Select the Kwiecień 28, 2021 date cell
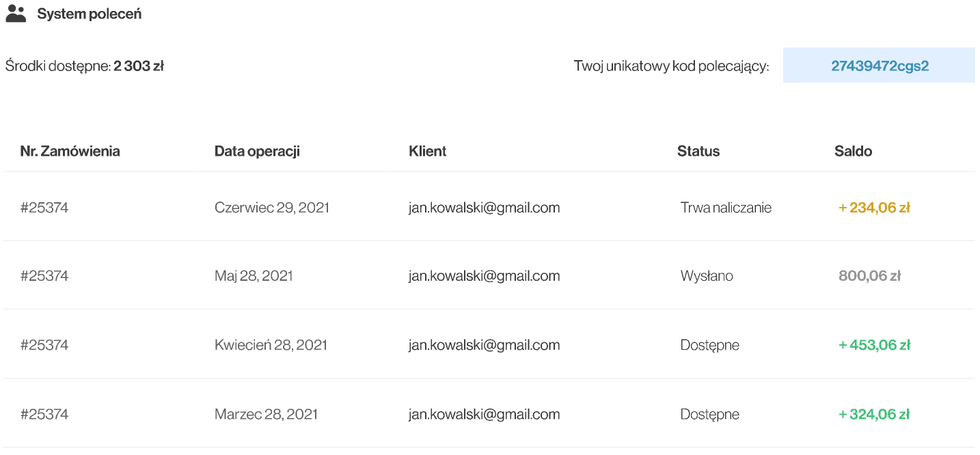Viewport: 980px width, 455px height. point(271,345)
